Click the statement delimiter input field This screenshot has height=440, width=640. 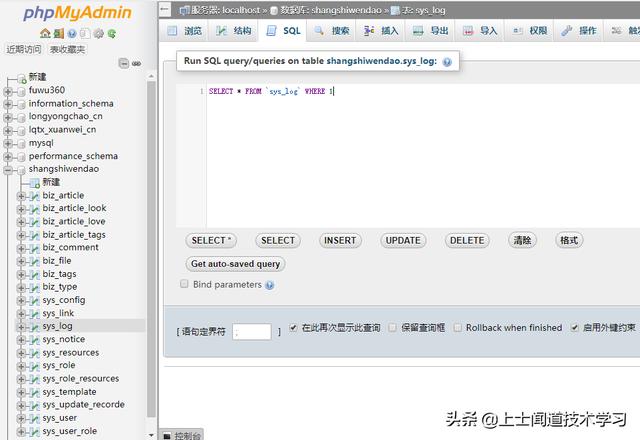(x=252, y=332)
